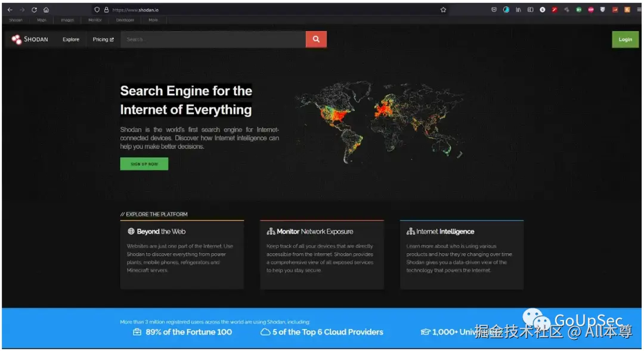Click the network icon beside Monitor Network Exposure
644x351 pixels.
[x=271, y=232]
